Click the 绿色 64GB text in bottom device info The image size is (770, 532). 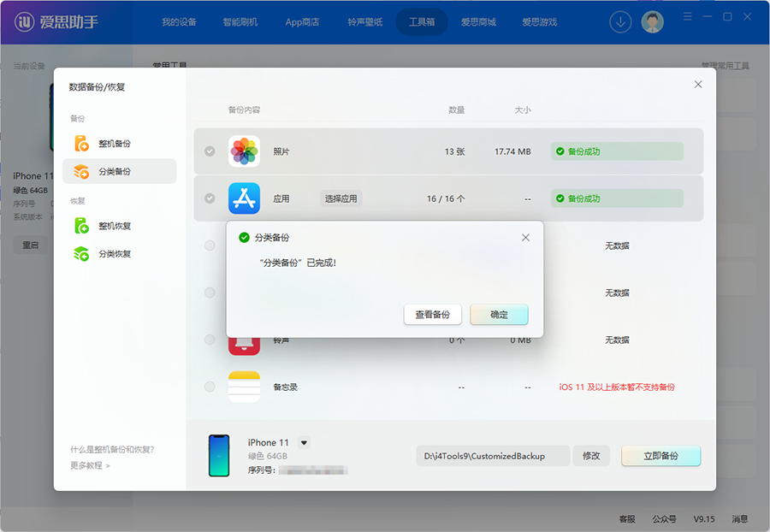pos(268,456)
